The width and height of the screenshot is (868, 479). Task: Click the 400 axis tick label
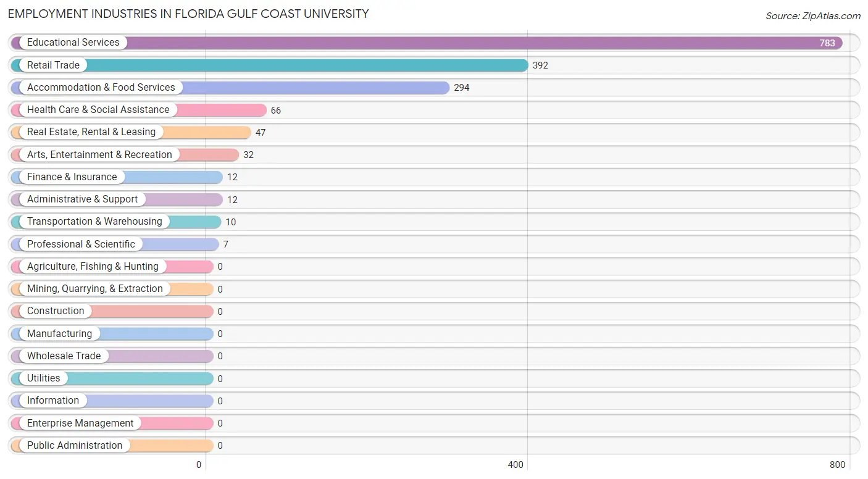click(x=515, y=465)
